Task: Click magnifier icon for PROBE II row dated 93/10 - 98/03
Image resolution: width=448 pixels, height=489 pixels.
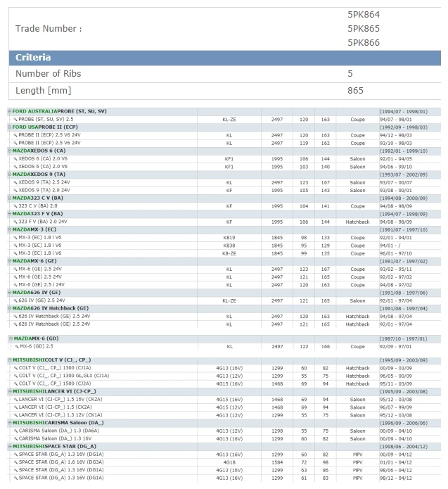Action: 15,143
